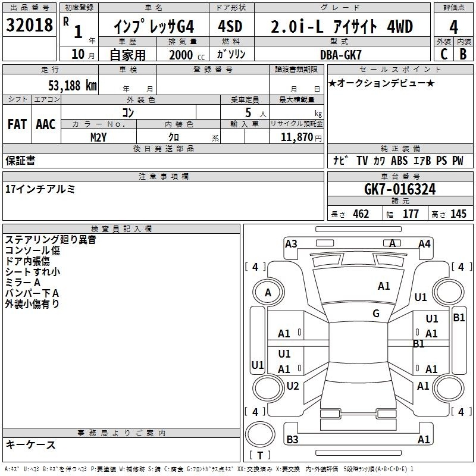Image resolution: width=476 pixels, height=476 pixels.
Task: Click inspector note ドア内張傷
Action: tap(27, 261)
